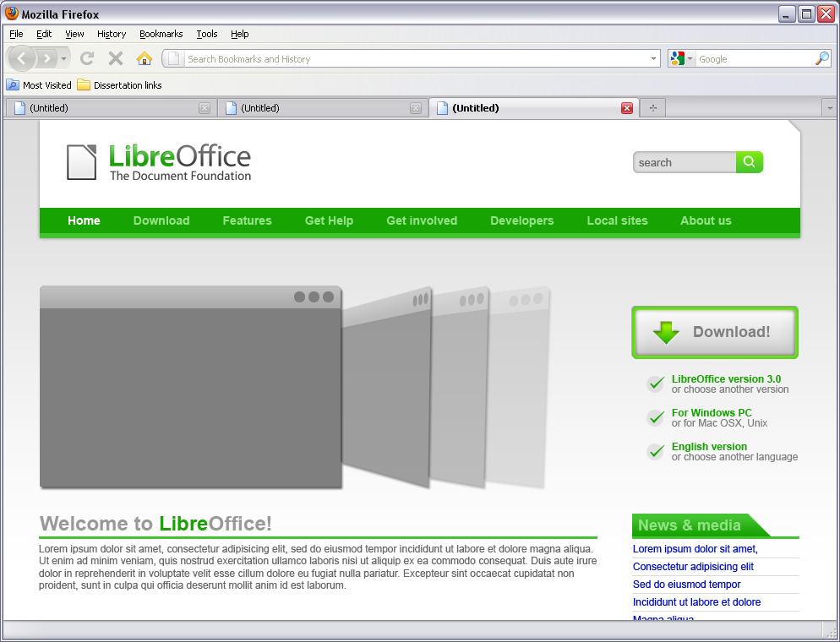The image size is (840, 642).
Task: Open the History menu
Action: click(112, 34)
